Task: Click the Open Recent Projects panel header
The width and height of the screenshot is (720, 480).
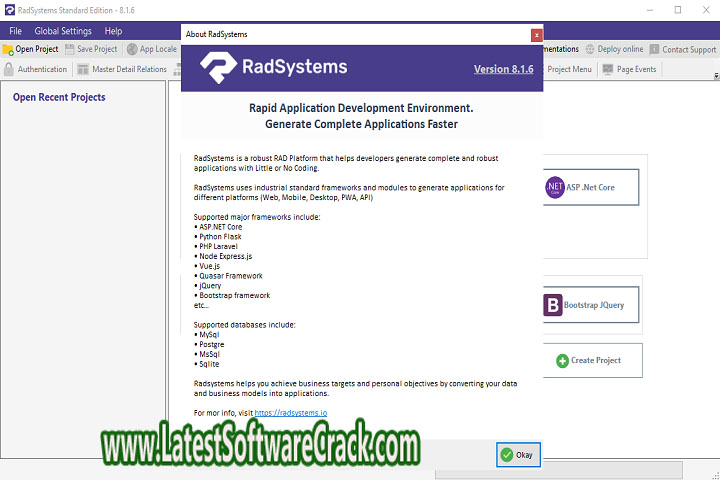Action: click(x=59, y=97)
